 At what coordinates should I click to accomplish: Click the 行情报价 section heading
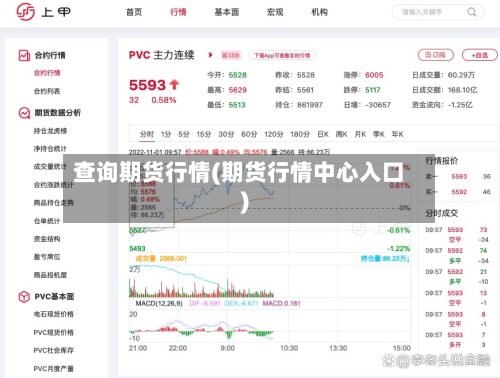442,161
